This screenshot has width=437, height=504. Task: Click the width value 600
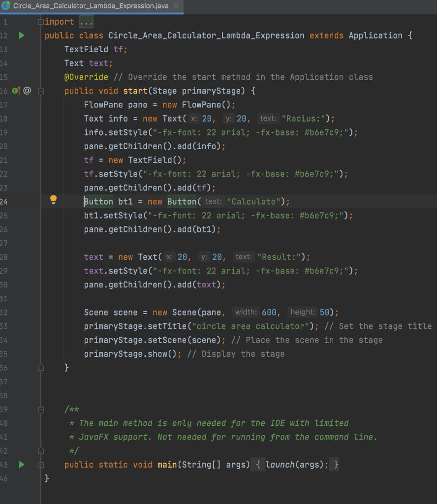click(x=269, y=313)
